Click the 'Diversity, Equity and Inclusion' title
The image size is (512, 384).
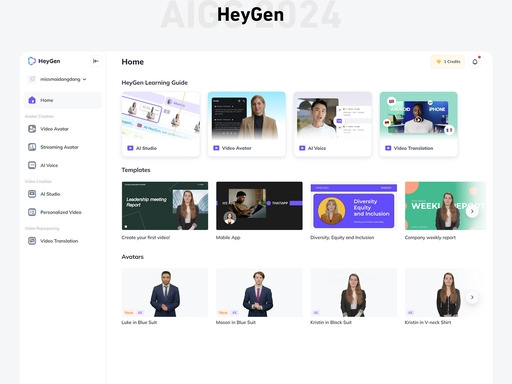click(x=342, y=238)
